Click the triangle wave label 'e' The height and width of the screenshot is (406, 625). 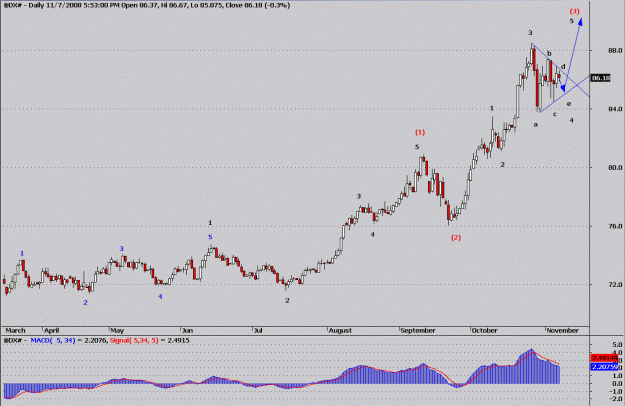569,104
